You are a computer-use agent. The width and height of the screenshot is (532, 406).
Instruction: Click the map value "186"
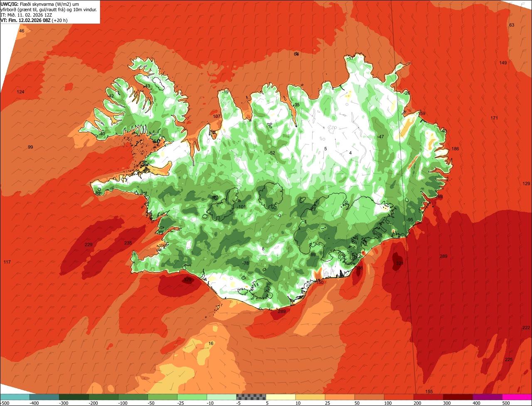tap(455, 149)
